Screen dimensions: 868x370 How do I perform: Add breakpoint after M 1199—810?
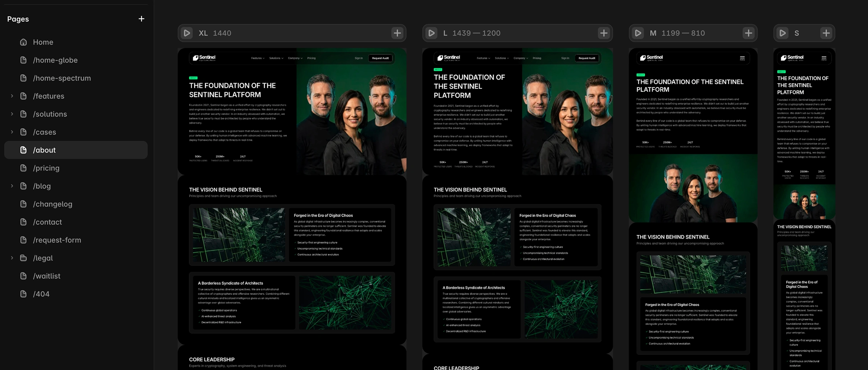coord(748,33)
